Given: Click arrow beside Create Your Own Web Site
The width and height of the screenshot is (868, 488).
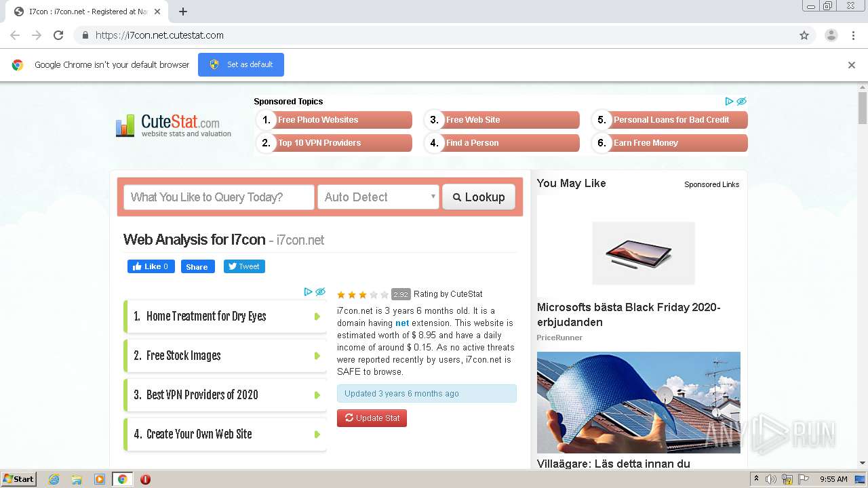Looking at the screenshot, I should (x=317, y=434).
